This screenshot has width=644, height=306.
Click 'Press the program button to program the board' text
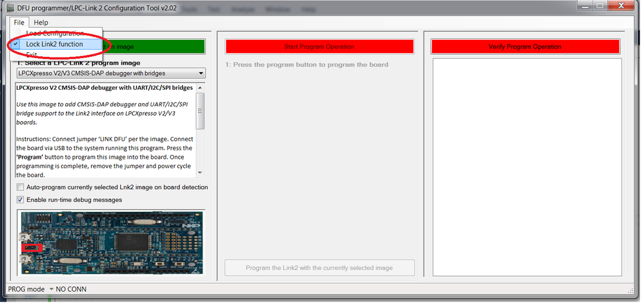coord(307,65)
